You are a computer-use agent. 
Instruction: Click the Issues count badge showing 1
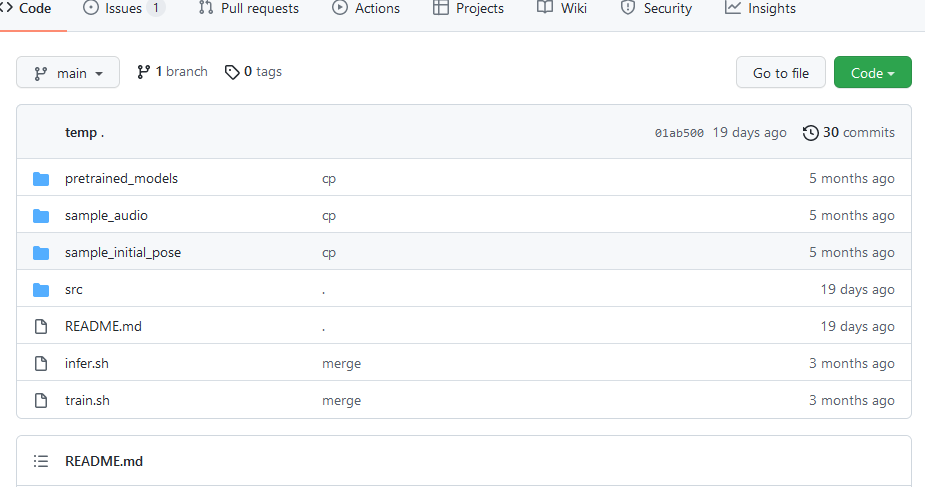pyautogui.click(x=156, y=8)
